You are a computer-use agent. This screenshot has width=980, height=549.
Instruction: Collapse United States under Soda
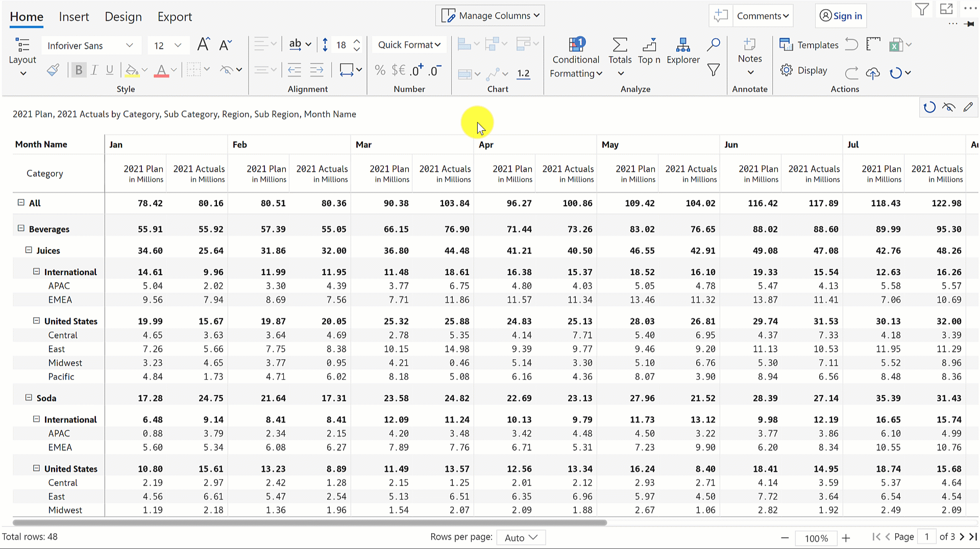click(x=36, y=468)
